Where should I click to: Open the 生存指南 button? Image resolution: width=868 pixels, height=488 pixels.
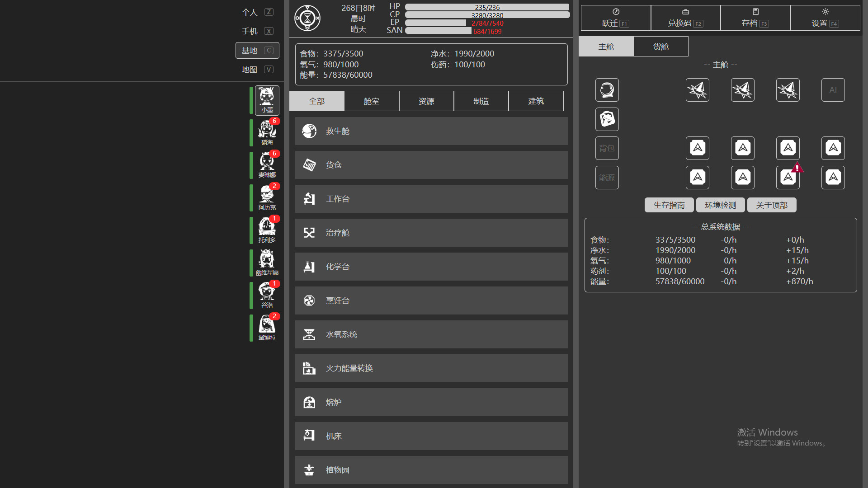669,205
